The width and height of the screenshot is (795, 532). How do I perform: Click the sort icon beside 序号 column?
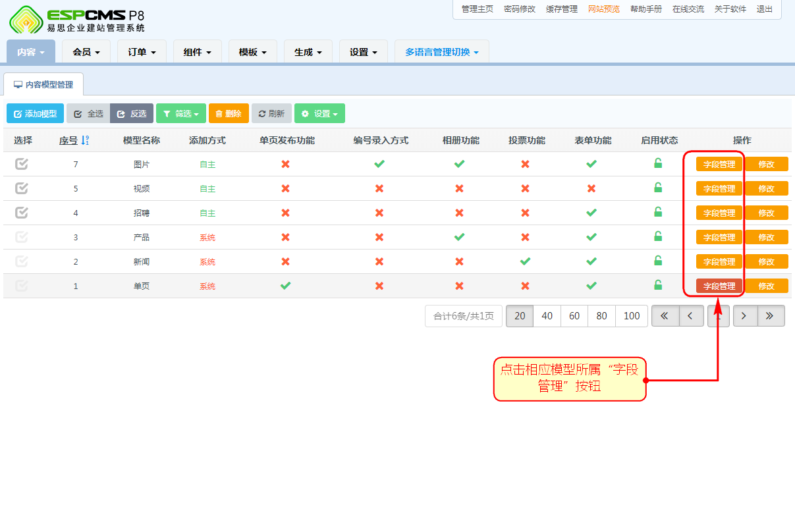click(x=85, y=140)
